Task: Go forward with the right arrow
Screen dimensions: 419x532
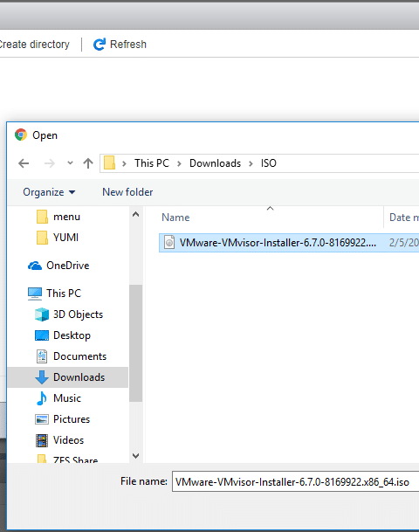Action: click(x=50, y=163)
